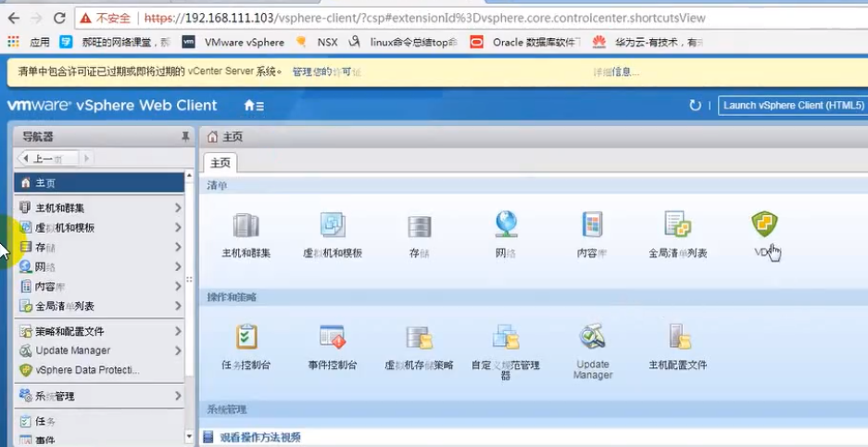868x447 pixels.
Task: Select Update Manager in the navigator
Action: (x=99, y=351)
